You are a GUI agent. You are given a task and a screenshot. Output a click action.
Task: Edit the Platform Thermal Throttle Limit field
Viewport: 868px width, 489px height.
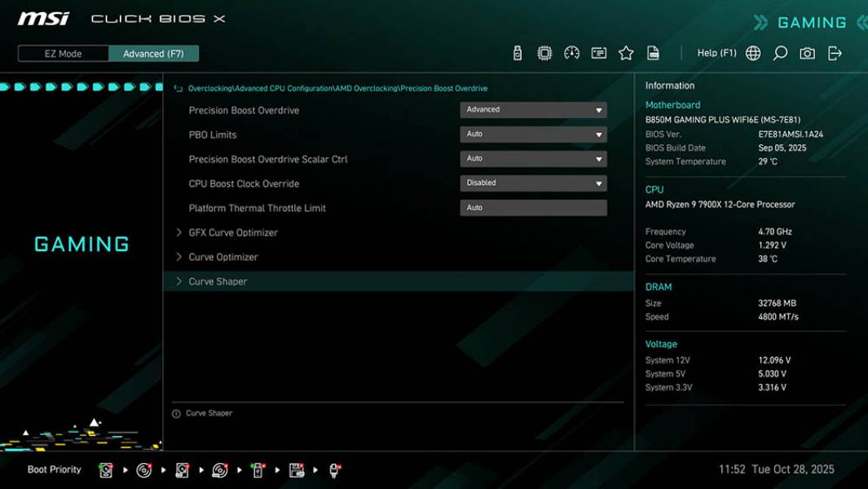coord(533,207)
